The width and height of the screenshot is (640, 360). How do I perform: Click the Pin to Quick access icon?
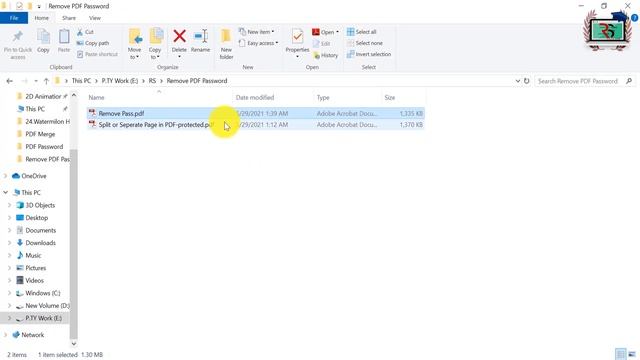[x=18, y=37]
